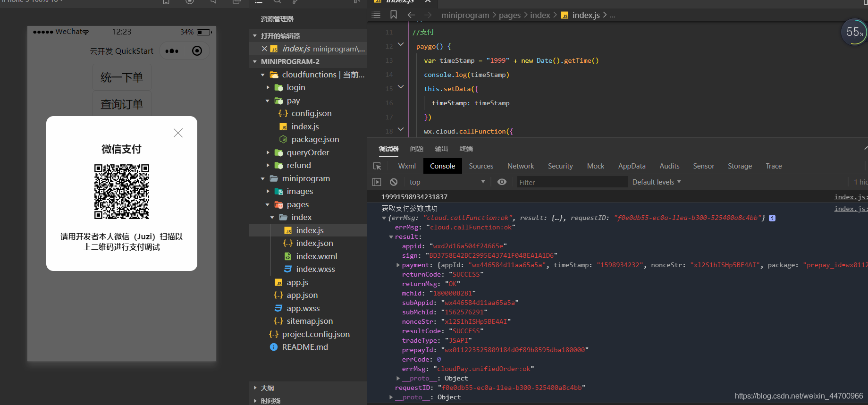868x405 pixels.
Task: Fold the paygo() function at line 12
Action: point(401,44)
